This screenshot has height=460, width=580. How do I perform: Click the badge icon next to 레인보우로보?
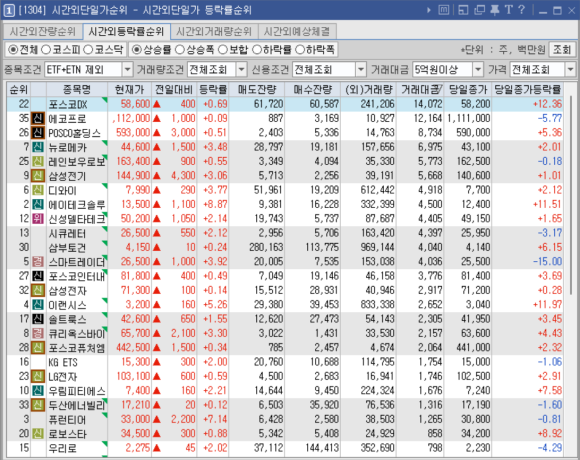click(x=38, y=161)
